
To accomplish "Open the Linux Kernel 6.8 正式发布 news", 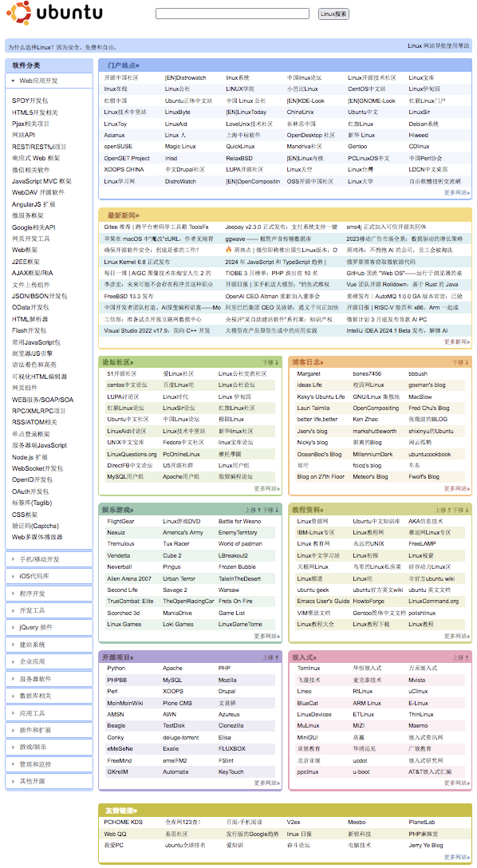I will click(x=137, y=262).
